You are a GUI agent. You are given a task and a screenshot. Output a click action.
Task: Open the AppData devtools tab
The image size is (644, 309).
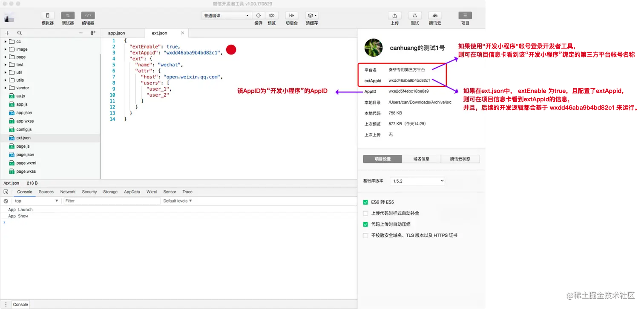(132, 192)
